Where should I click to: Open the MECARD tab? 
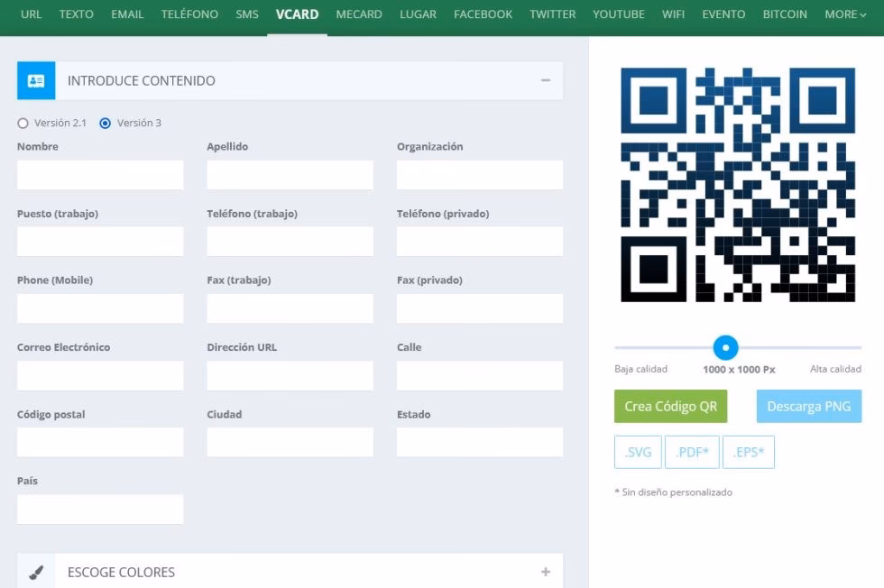click(x=359, y=14)
